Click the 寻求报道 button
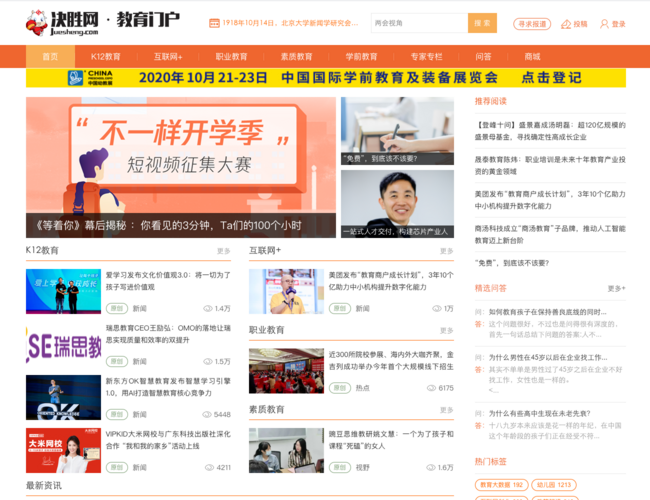 pyautogui.click(x=532, y=24)
